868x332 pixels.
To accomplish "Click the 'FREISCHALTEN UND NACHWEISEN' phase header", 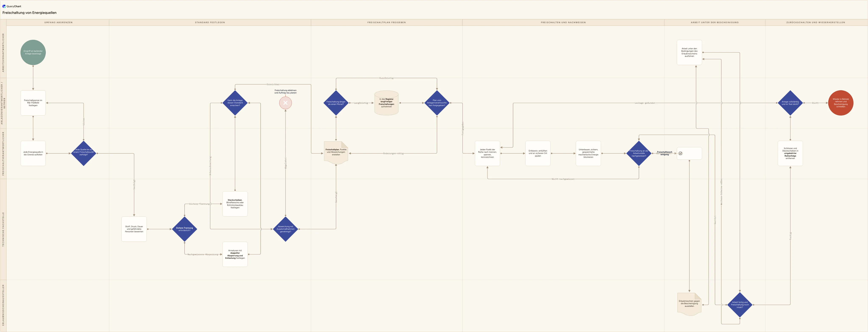I will (x=563, y=23).
